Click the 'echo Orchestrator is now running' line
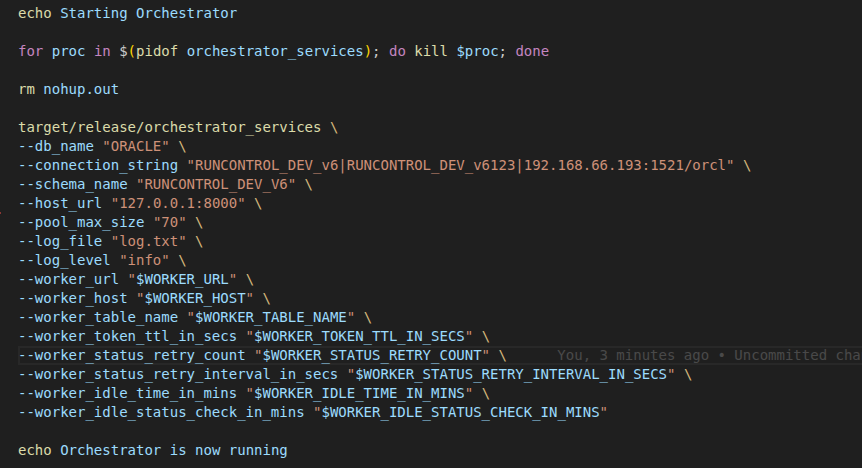Viewport: 862px width, 468px height. (153, 450)
